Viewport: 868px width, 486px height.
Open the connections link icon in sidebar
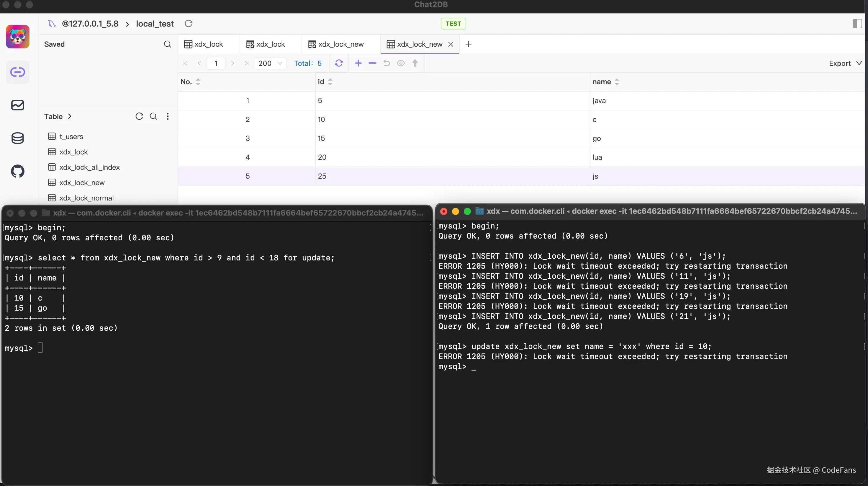17,72
